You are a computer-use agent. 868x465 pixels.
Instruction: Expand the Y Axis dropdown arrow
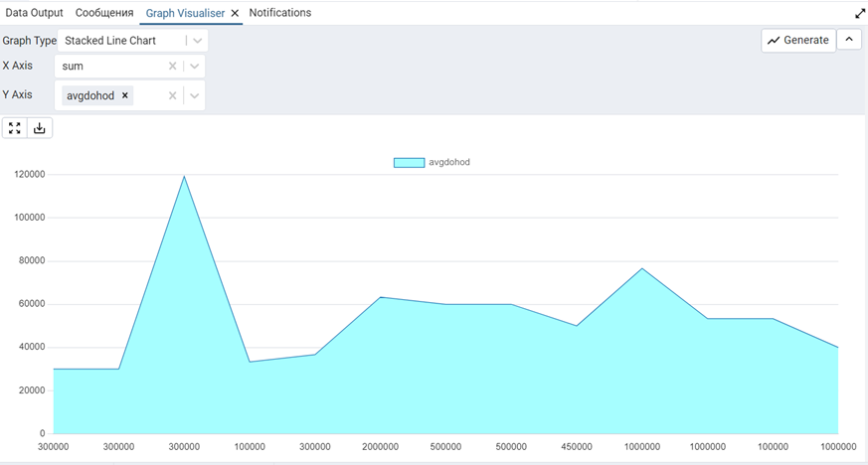pos(196,95)
